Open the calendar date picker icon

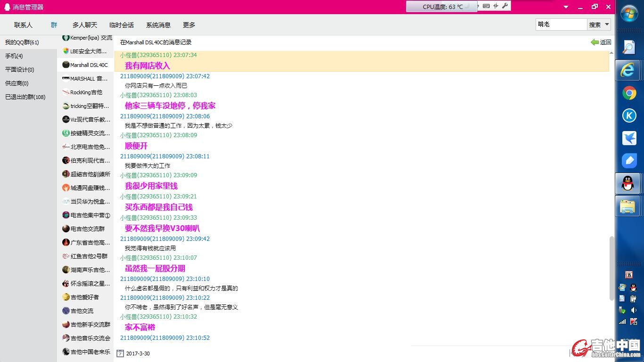click(x=120, y=353)
